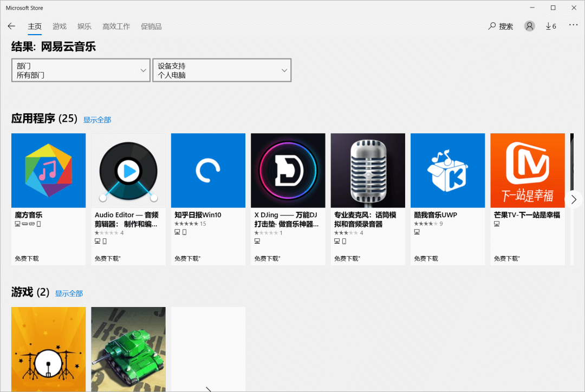Open 酷我音乐UWP app icon
Screen dimensions: 585x392
tap(448, 171)
